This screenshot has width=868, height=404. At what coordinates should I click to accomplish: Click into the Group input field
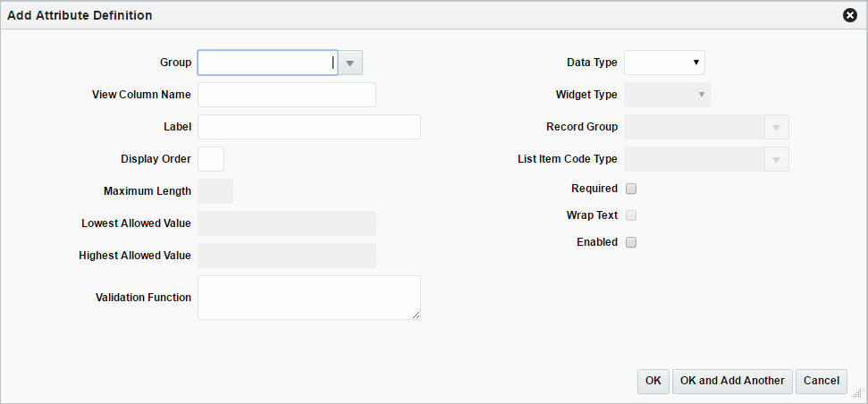coord(268,63)
